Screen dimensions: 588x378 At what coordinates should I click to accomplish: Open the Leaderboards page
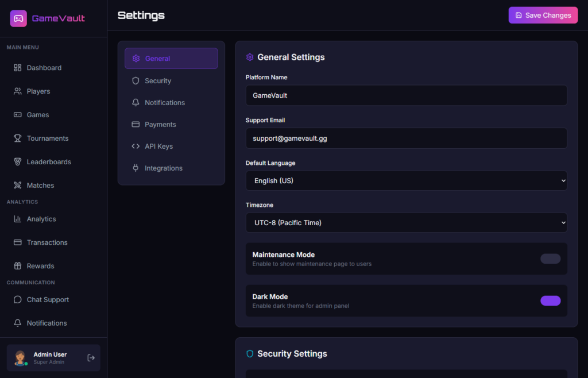pos(53,161)
